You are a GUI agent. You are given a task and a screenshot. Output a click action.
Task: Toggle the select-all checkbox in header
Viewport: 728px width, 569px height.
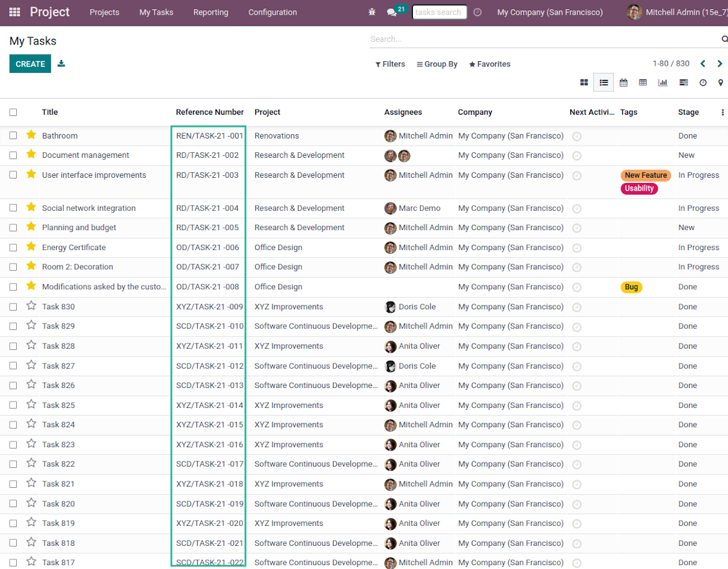pyautogui.click(x=13, y=112)
